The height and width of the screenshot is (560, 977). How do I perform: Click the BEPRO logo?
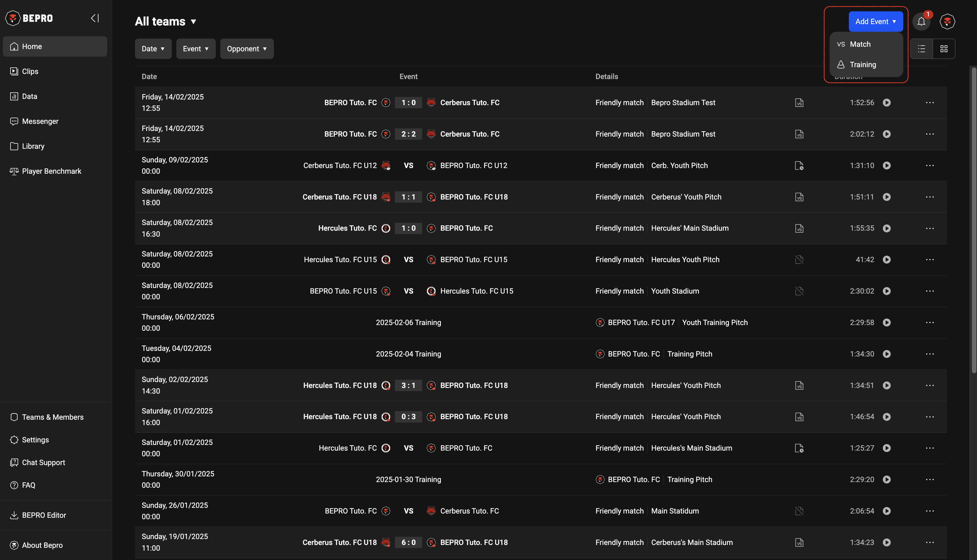(29, 18)
